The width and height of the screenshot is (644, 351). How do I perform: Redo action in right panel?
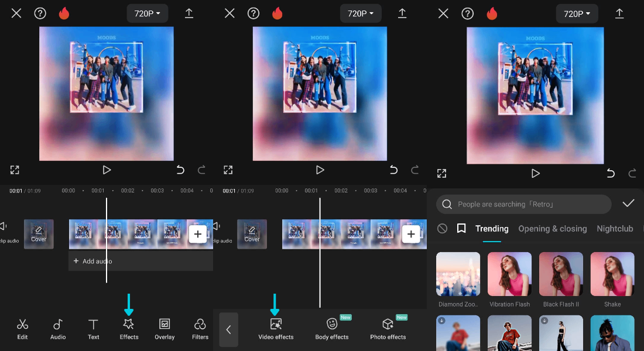(632, 173)
